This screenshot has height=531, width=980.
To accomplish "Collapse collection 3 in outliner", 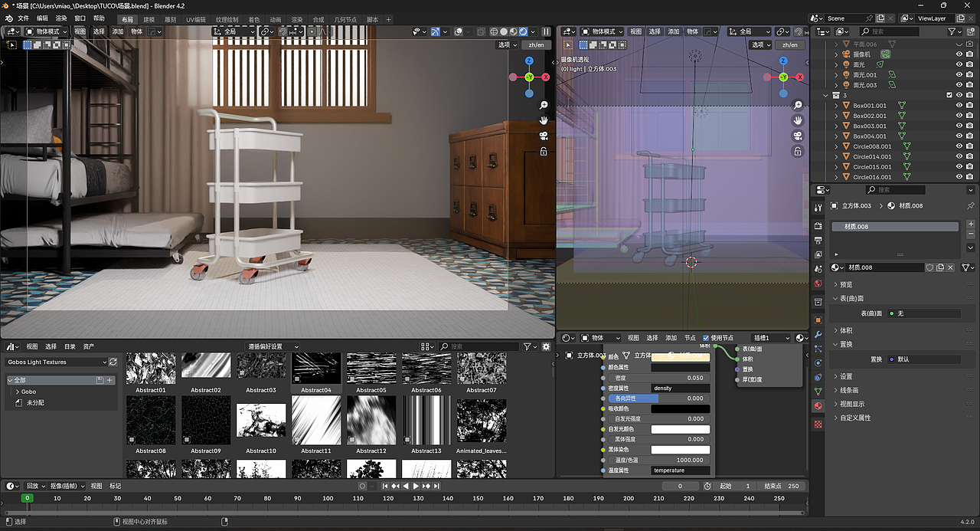I will [x=826, y=95].
